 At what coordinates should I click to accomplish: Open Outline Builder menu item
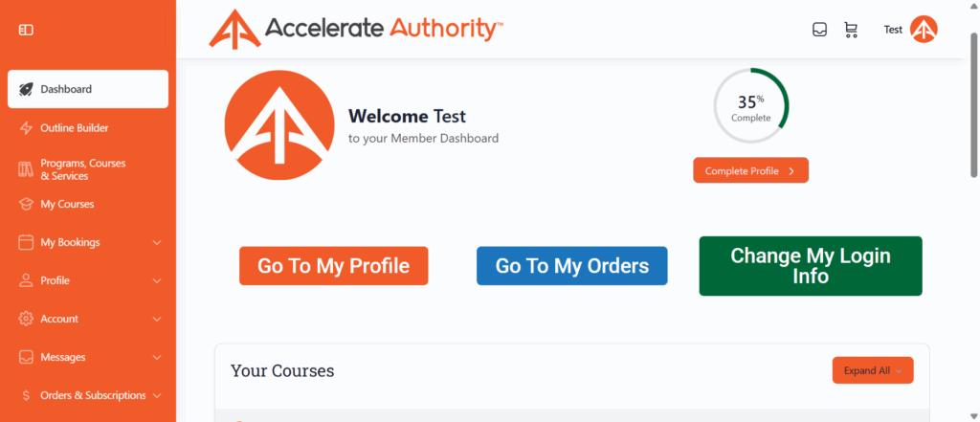pos(88,128)
